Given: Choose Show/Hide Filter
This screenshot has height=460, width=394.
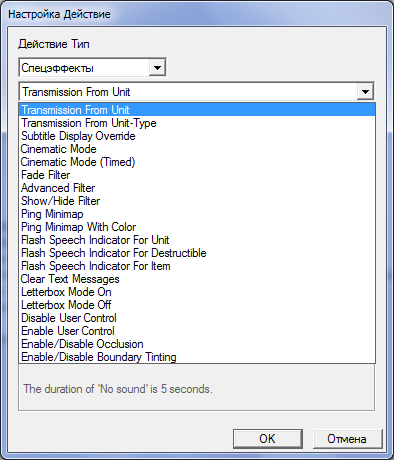Looking at the screenshot, I should tap(197, 201).
